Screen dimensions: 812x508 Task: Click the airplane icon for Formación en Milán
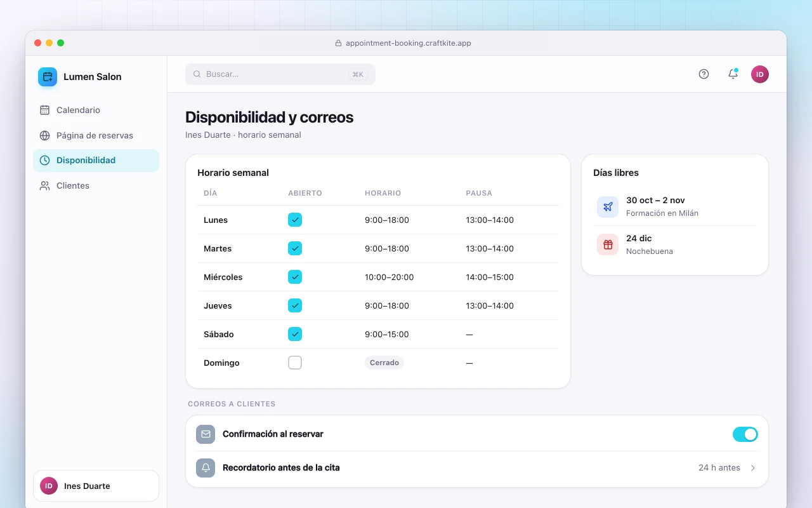(x=608, y=207)
